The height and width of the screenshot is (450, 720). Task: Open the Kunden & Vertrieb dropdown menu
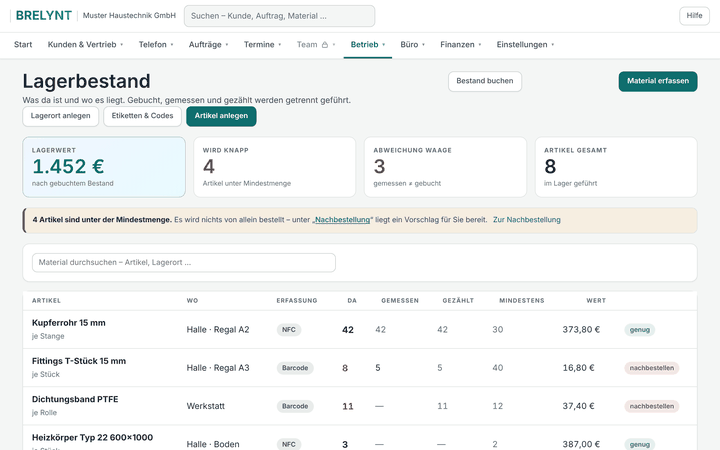click(x=85, y=45)
